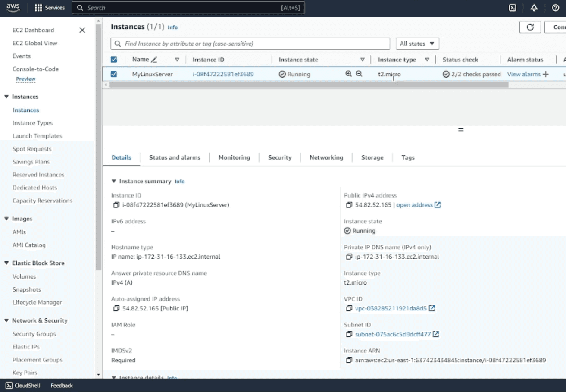
Task: Click the AWS top search field
Action: [188, 8]
